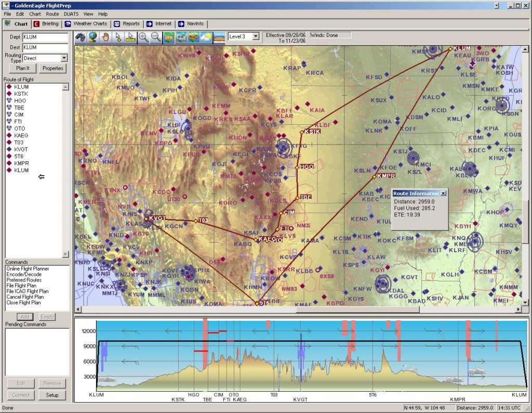Select Cancel Flight Plan command
This screenshot has height=413, width=532.
[x=25, y=297]
